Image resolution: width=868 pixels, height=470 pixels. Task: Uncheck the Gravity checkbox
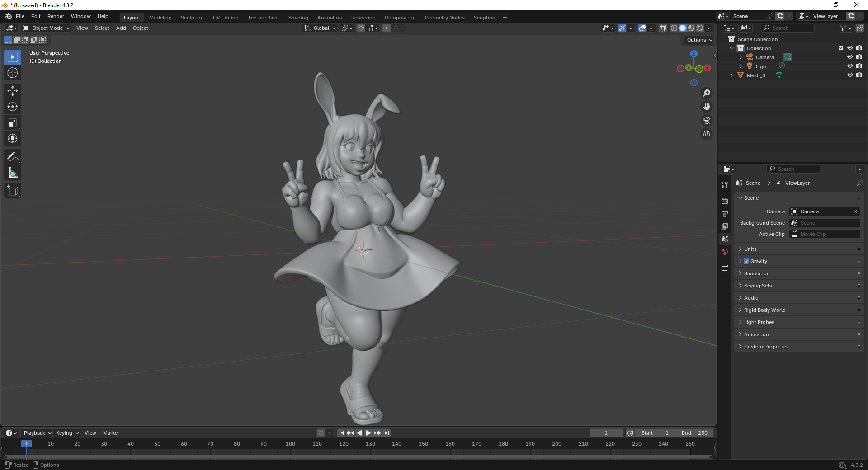746,261
